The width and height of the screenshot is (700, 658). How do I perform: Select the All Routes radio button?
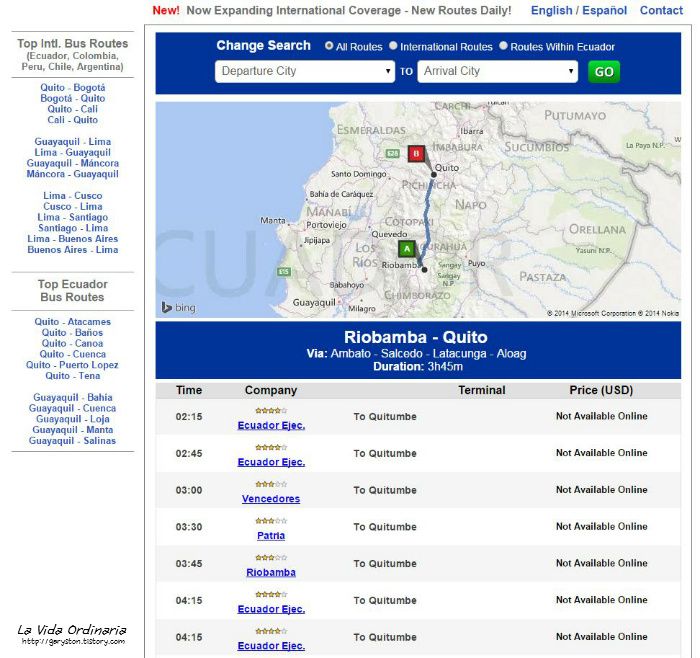[x=329, y=46]
